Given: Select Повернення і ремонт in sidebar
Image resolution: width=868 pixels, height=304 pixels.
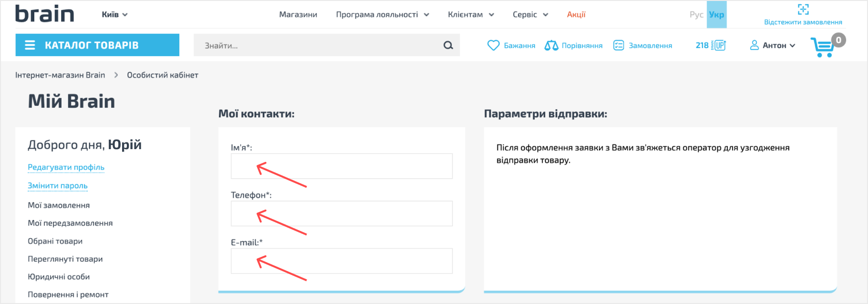Looking at the screenshot, I should point(68,294).
